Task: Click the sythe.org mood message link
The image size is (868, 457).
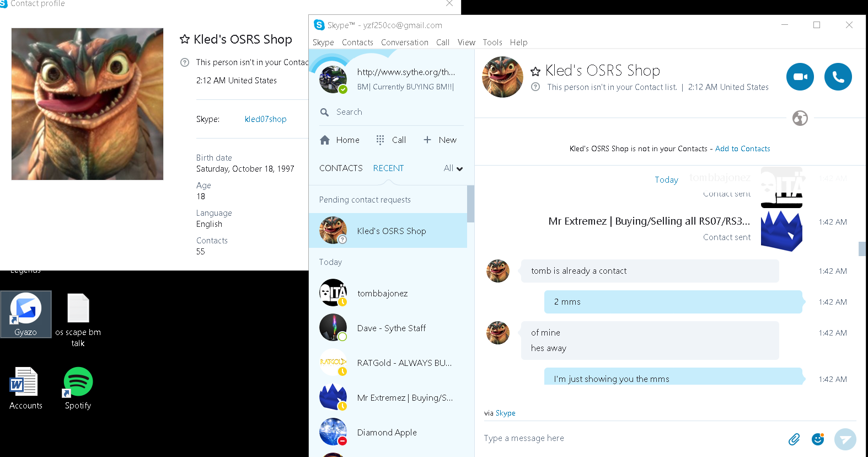Action: pos(406,72)
